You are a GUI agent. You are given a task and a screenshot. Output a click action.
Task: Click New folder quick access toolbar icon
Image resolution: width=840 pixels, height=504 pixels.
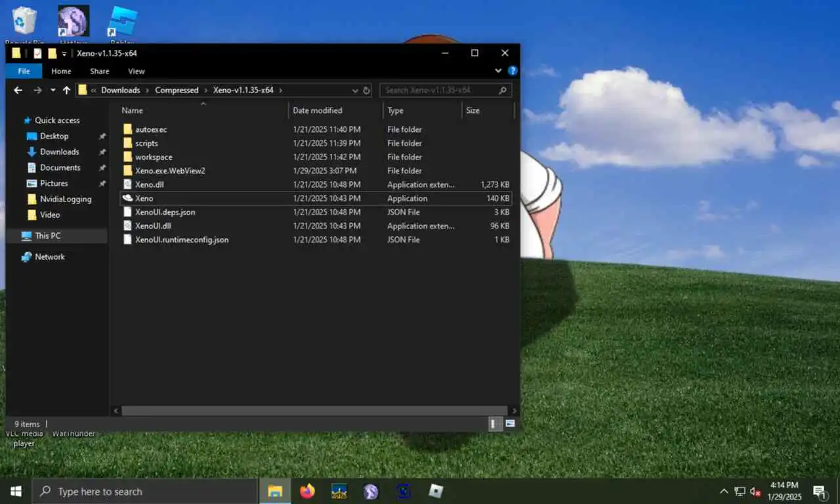click(52, 53)
